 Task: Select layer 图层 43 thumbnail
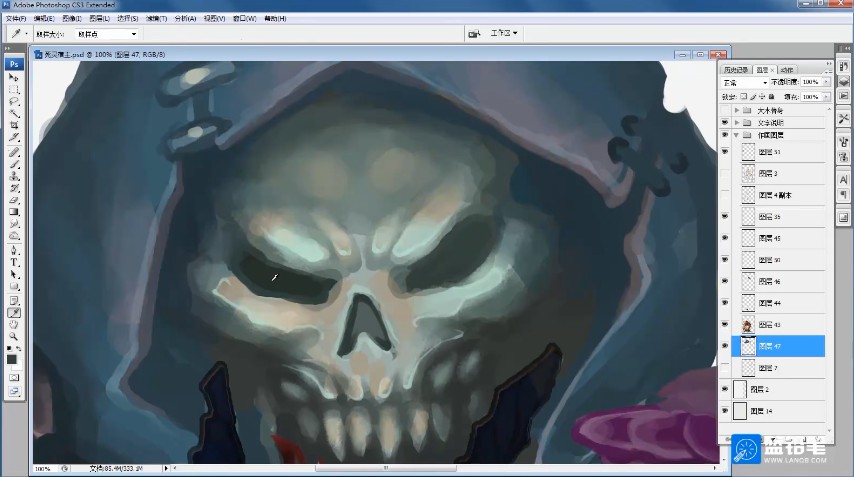[748, 325]
